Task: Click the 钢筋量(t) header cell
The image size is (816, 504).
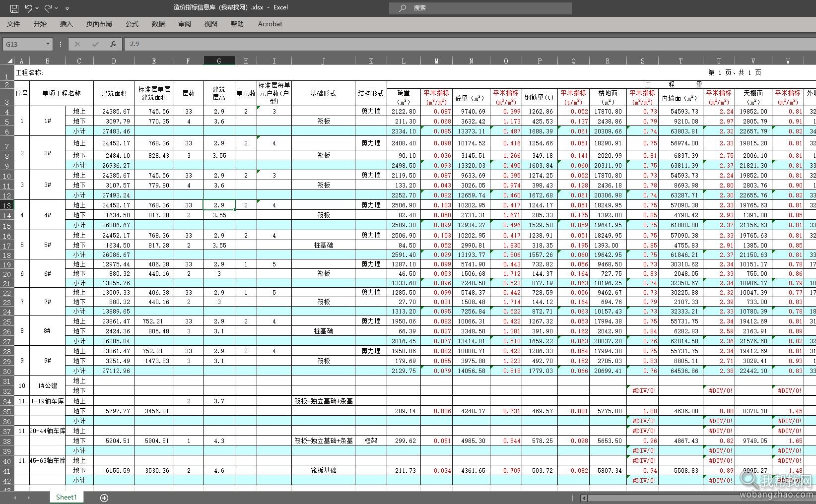Action: tap(539, 97)
